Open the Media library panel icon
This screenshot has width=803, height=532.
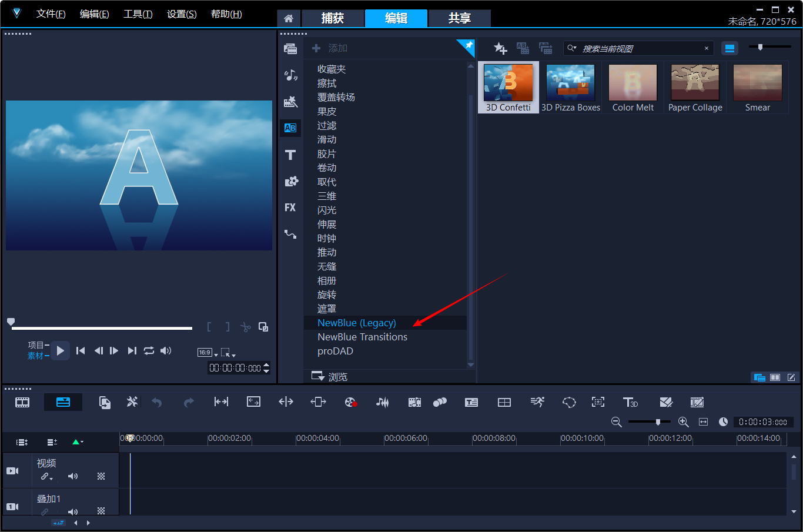[x=290, y=49]
